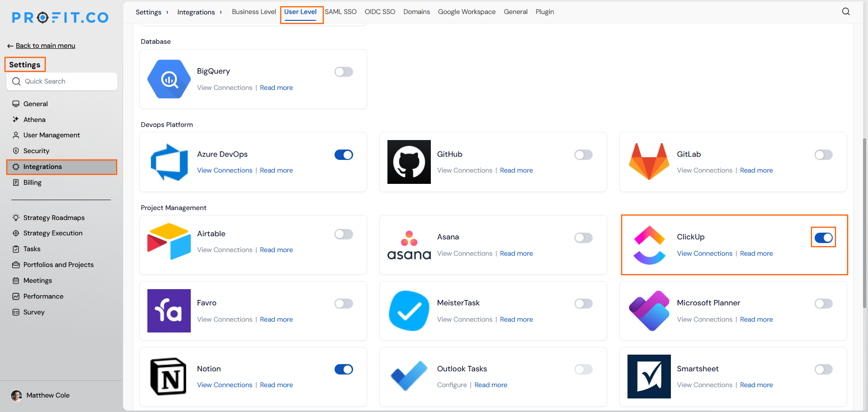
Task: Click the Integrations breadcrumb item
Action: [x=196, y=12]
